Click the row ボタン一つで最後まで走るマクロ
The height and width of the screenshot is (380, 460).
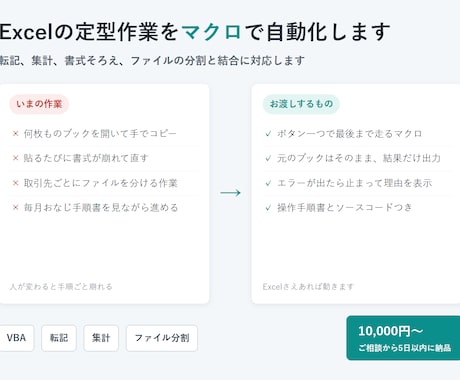(358, 134)
